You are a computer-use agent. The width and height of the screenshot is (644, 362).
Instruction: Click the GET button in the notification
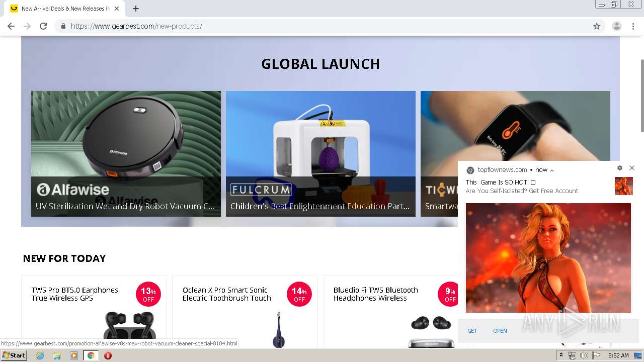click(472, 331)
